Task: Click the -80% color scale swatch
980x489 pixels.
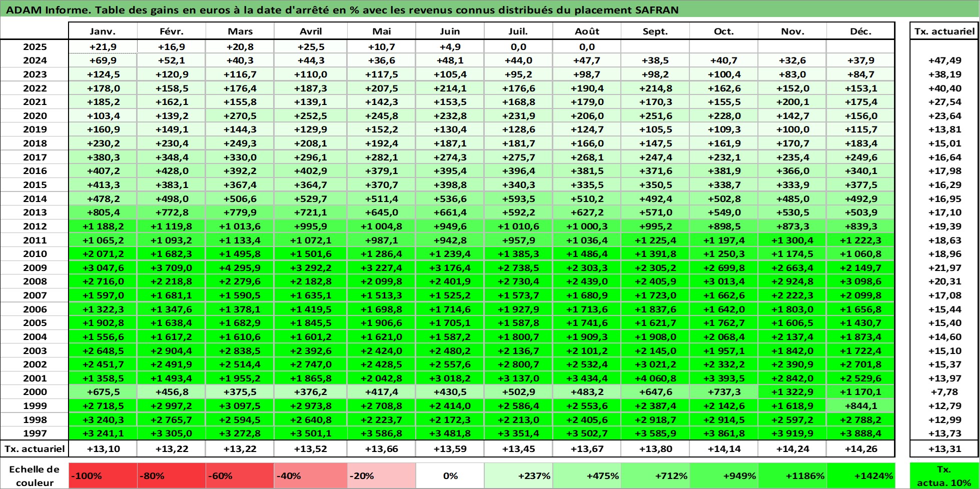Action: (x=172, y=476)
